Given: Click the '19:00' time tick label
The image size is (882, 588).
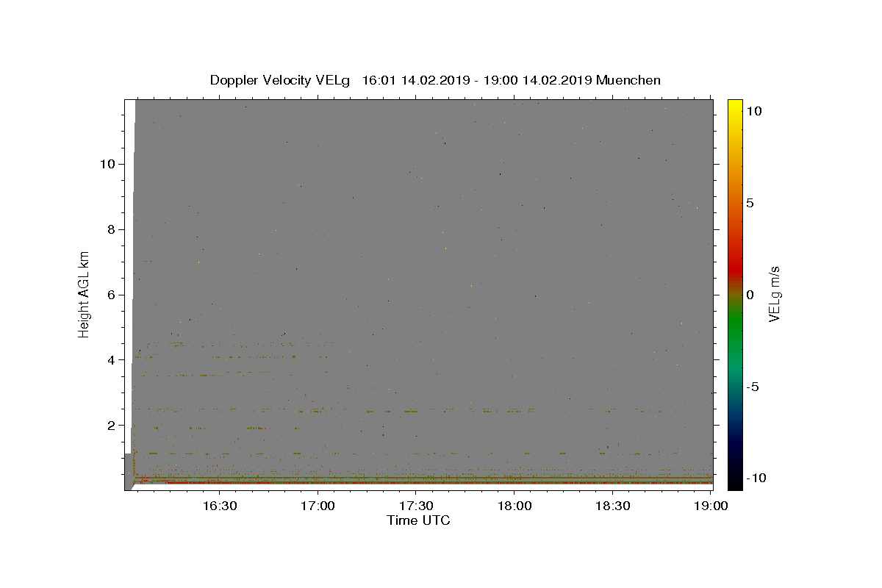Looking at the screenshot, I should click(711, 506).
